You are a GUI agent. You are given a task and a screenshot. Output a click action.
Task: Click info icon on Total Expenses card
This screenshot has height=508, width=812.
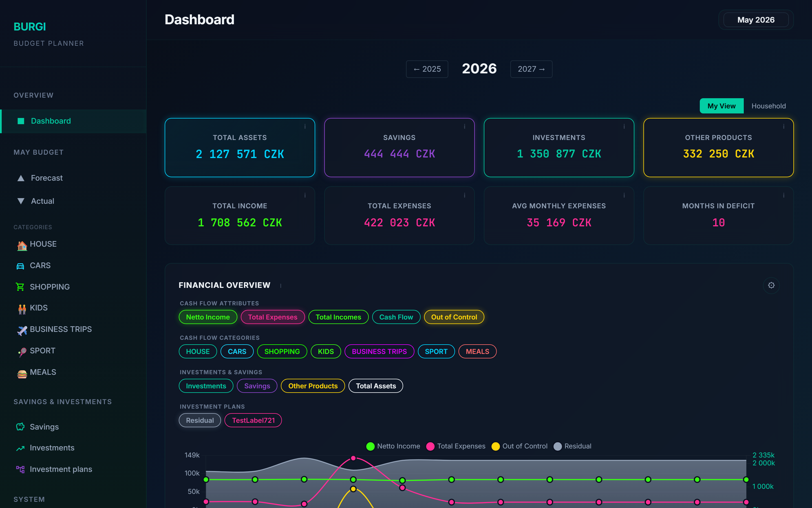(x=464, y=195)
